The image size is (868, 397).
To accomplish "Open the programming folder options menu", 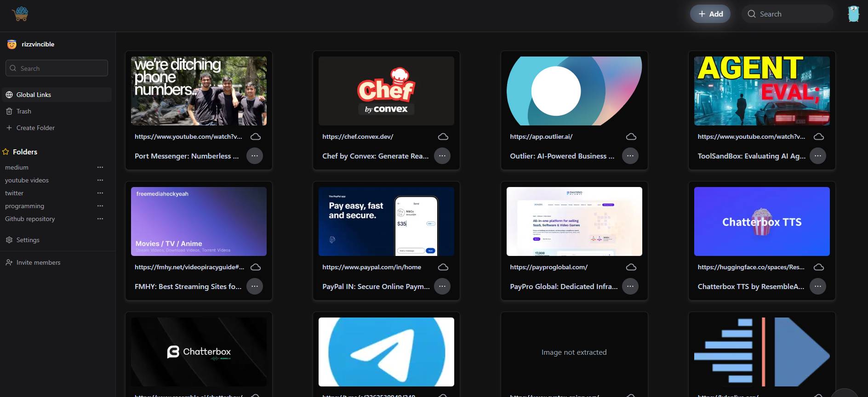I will (x=100, y=206).
